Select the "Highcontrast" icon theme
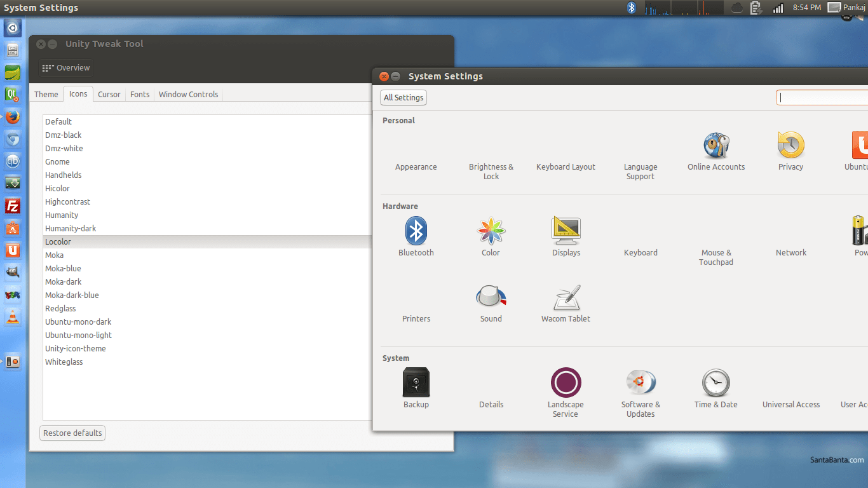This screenshot has height=488, width=868. [207, 201]
